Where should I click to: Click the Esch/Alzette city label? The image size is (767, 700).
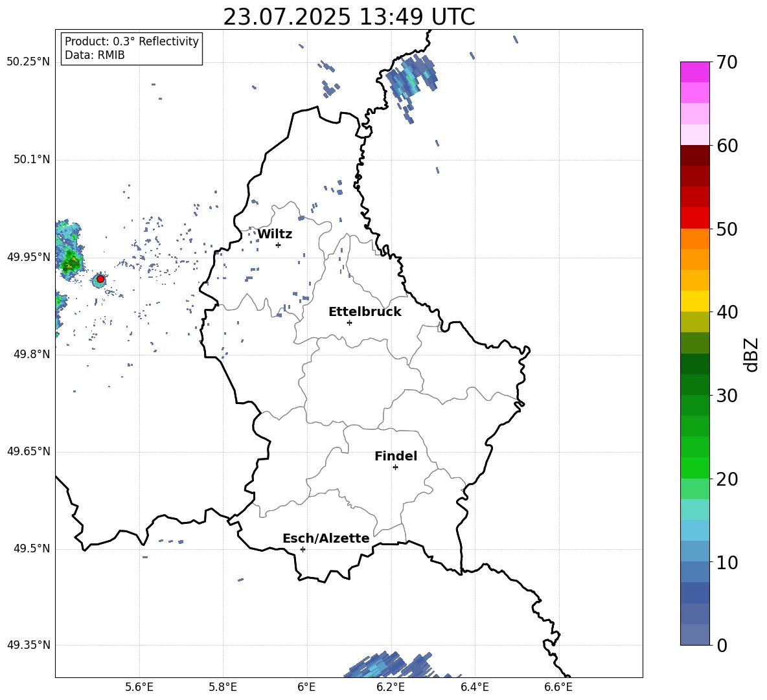[x=326, y=538]
